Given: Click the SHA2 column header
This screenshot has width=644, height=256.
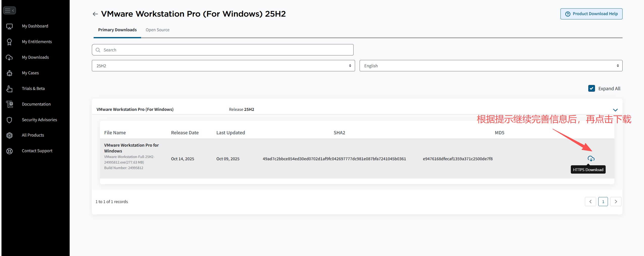Looking at the screenshot, I should click(339, 133).
